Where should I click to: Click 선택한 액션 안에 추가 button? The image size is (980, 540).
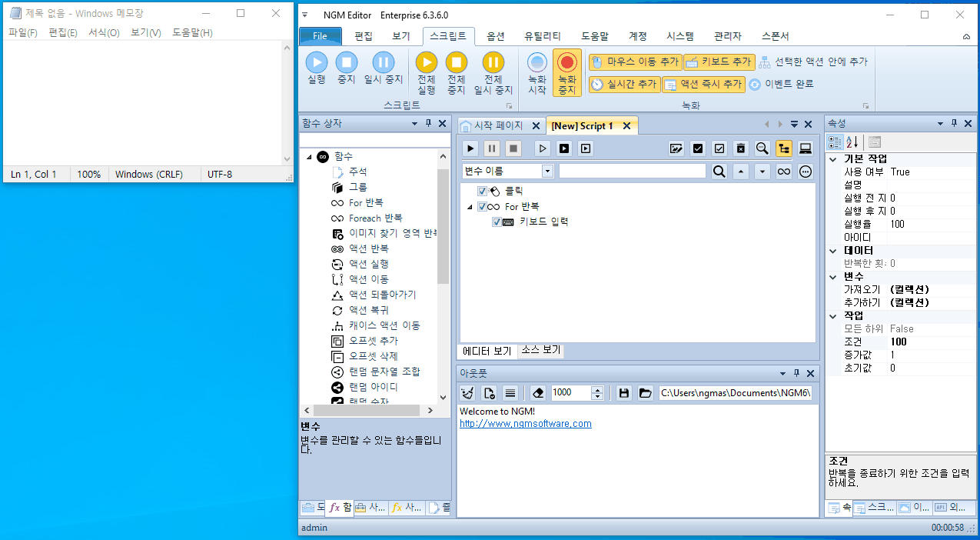point(812,62)
